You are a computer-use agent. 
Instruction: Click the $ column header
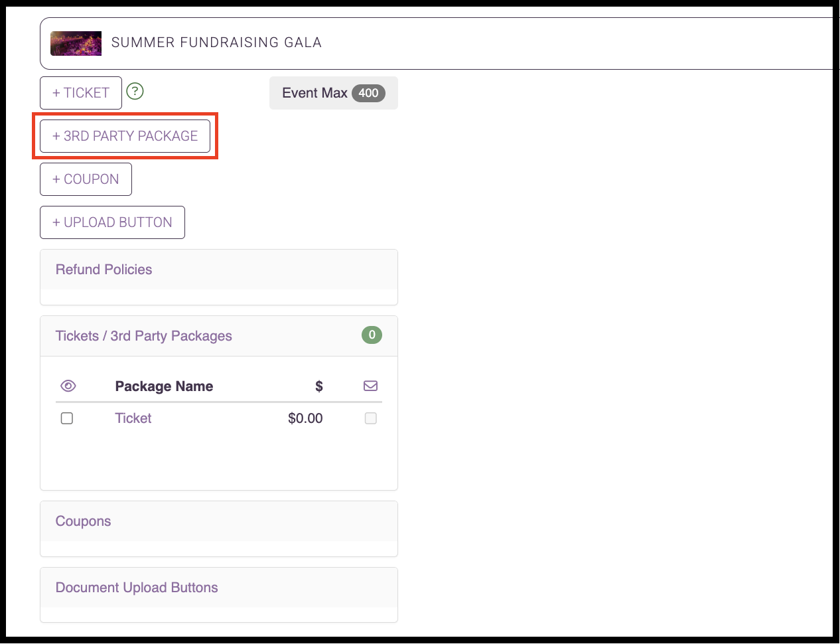point(319,386)
